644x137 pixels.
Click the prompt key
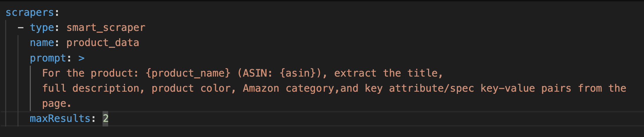coord(48,58)
